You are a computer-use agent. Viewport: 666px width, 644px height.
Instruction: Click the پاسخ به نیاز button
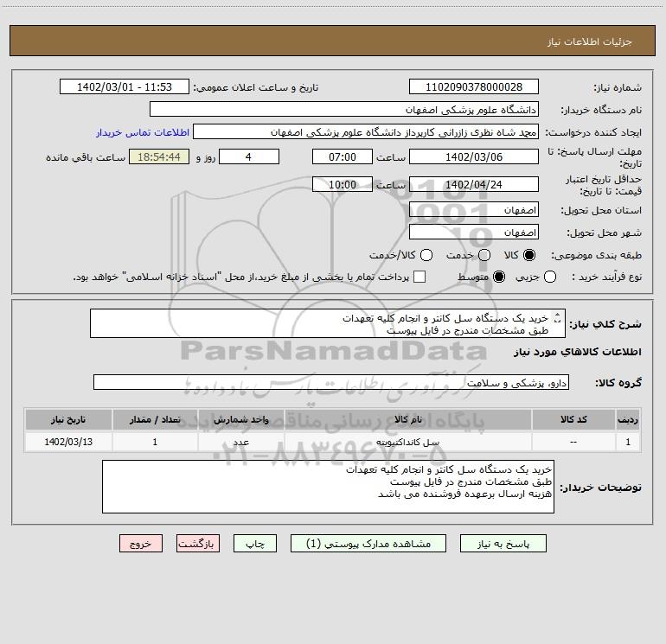(503, 544)
